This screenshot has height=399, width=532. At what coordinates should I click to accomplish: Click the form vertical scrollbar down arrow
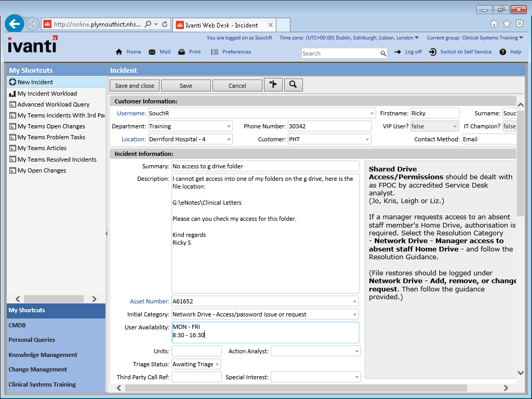coord(521,373)
